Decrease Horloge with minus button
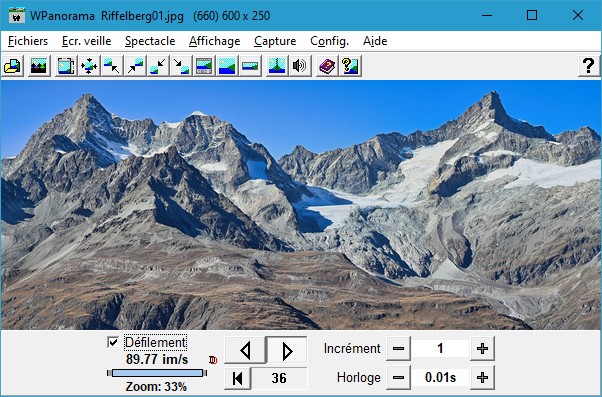 coord(399,377)
